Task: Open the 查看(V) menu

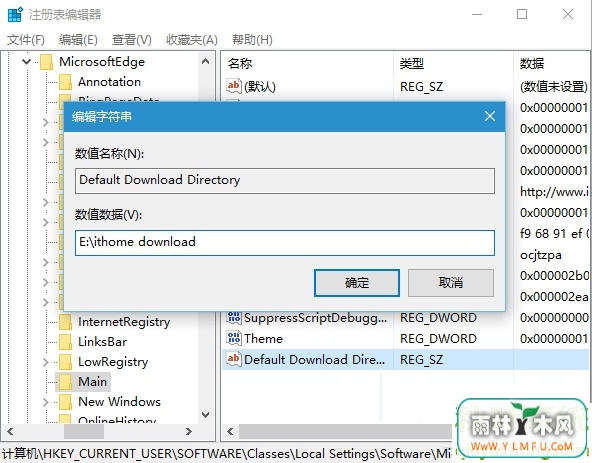Action: (x=131, y=40)
